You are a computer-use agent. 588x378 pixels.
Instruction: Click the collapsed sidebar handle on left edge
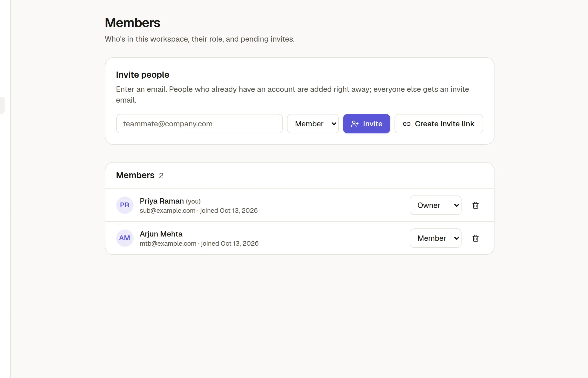[x=2, y=105]
